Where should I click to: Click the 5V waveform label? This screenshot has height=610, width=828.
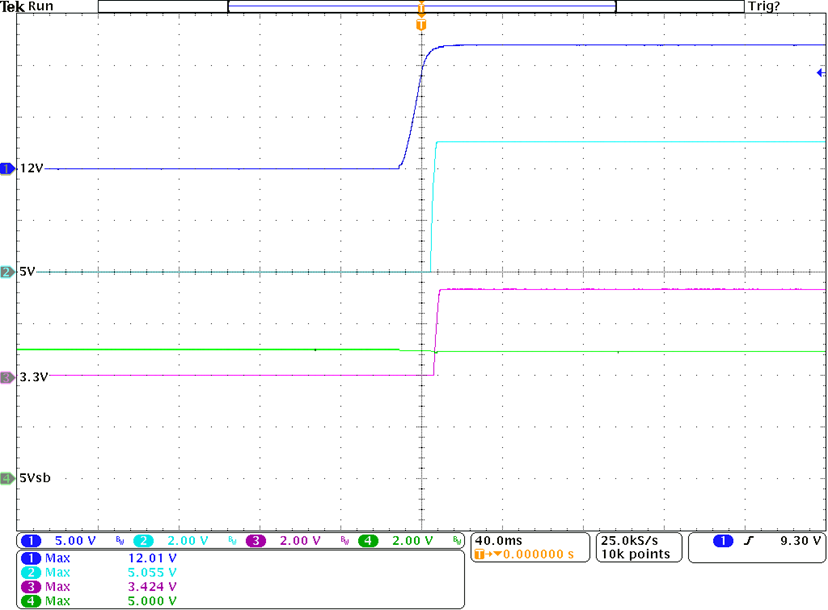click(x=27, y=271)
